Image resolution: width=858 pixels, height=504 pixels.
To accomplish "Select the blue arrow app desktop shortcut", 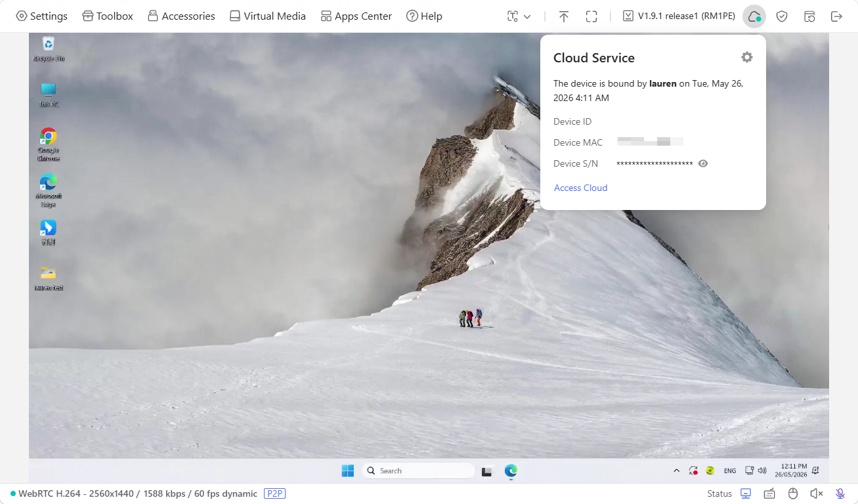I will (x=48, y=233).
